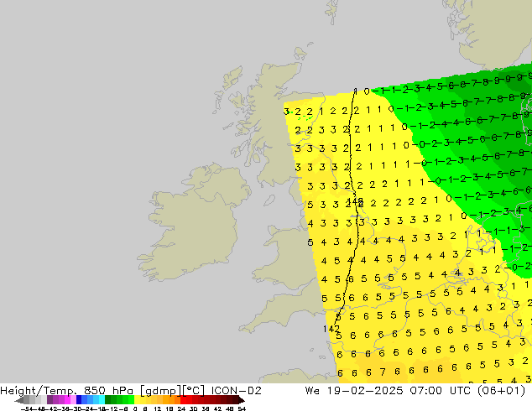Click the legend value '-54' label

point(27,408)
